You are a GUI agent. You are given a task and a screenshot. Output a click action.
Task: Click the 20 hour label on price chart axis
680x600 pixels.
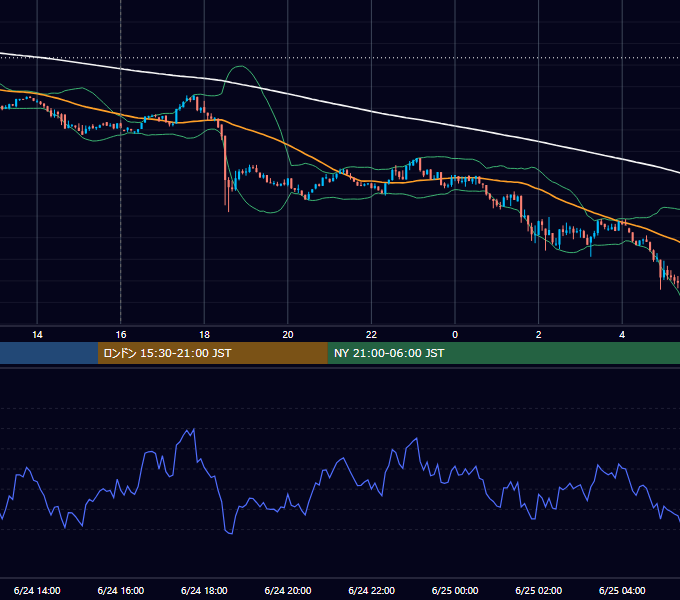(288, 335)
